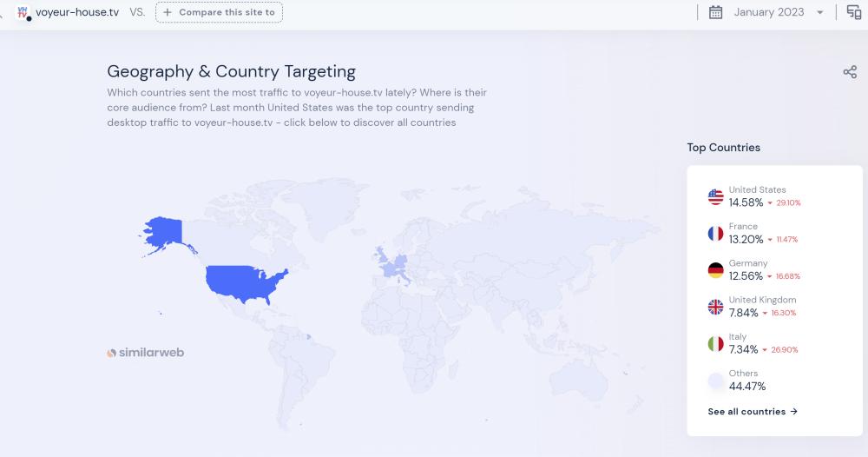The image size is (868, 457).
Task: Click the United Kingdom flag icon
Action: pos(715,307)
